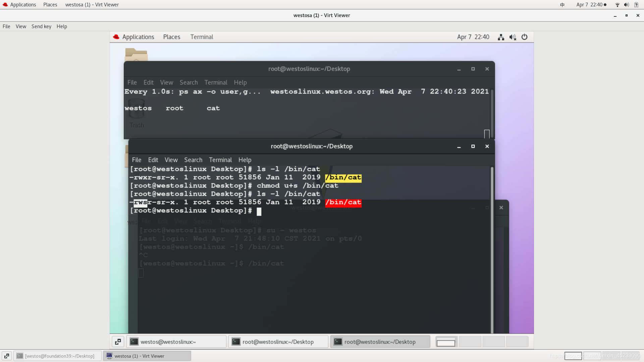This screenshot has height=362, width=644.
Task: Minimize the Virt Viewer window
Action: (x=615, y=15)
